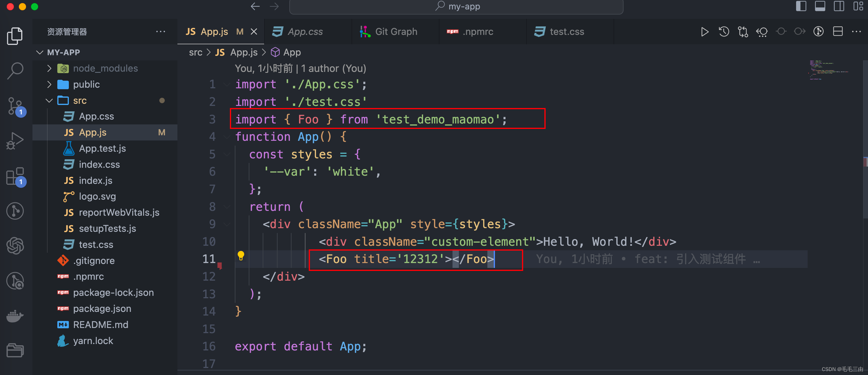Open reportWebVitals.js in file tree
This screenshot has height=375, width=868.
pyautogui.click(x=119, y=212)
